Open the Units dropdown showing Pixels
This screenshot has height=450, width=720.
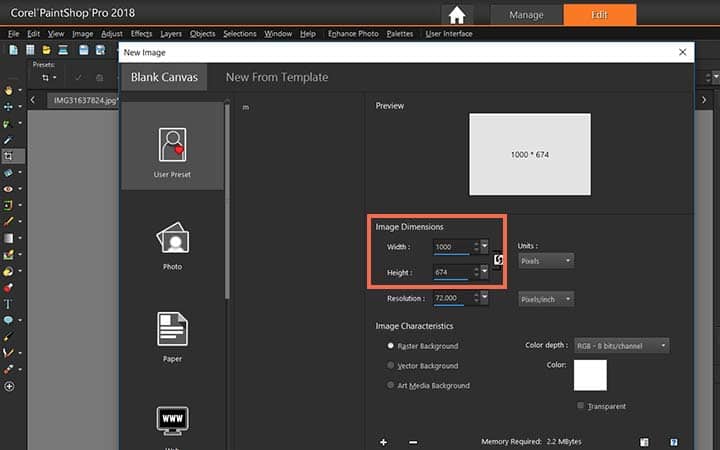[x=546, y=261]
